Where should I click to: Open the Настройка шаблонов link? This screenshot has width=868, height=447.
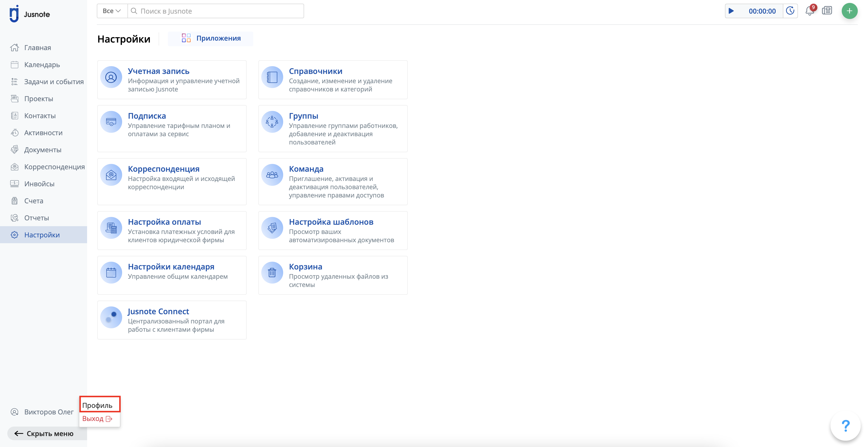(331, 222)
